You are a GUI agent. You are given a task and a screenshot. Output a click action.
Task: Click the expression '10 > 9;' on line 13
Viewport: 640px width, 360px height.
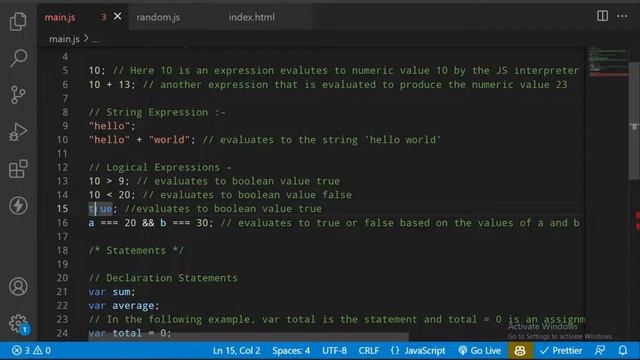point(109,181)
